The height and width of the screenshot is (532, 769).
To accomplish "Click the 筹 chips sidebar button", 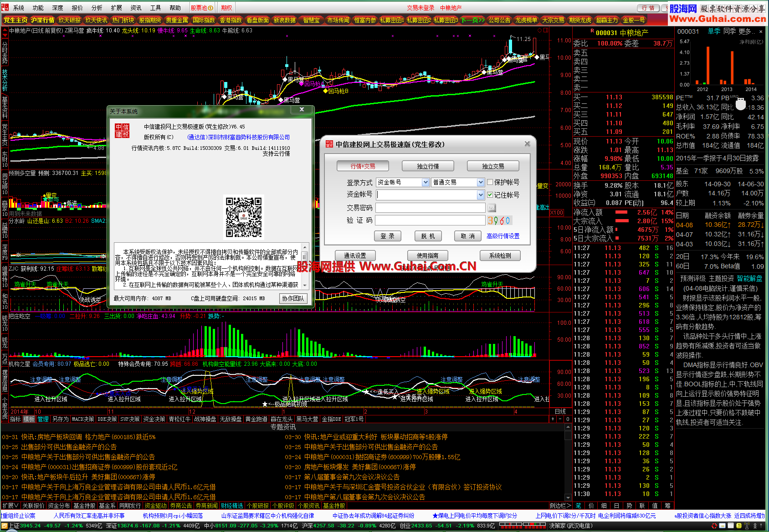I will [668, 506].
